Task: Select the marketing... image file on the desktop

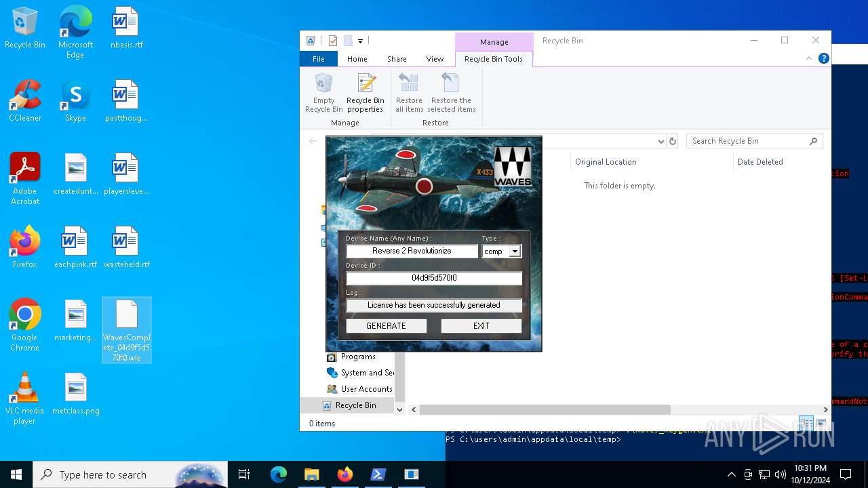Action: 75,321
